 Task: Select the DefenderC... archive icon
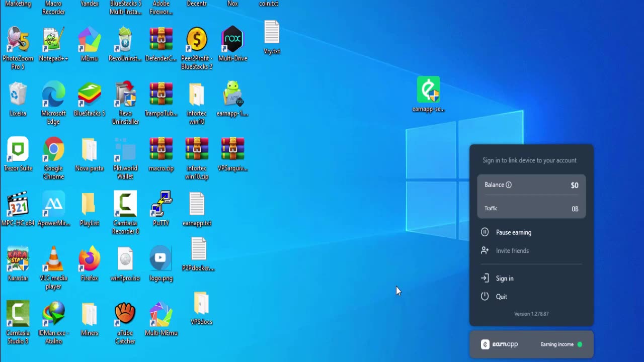point(161,44)
